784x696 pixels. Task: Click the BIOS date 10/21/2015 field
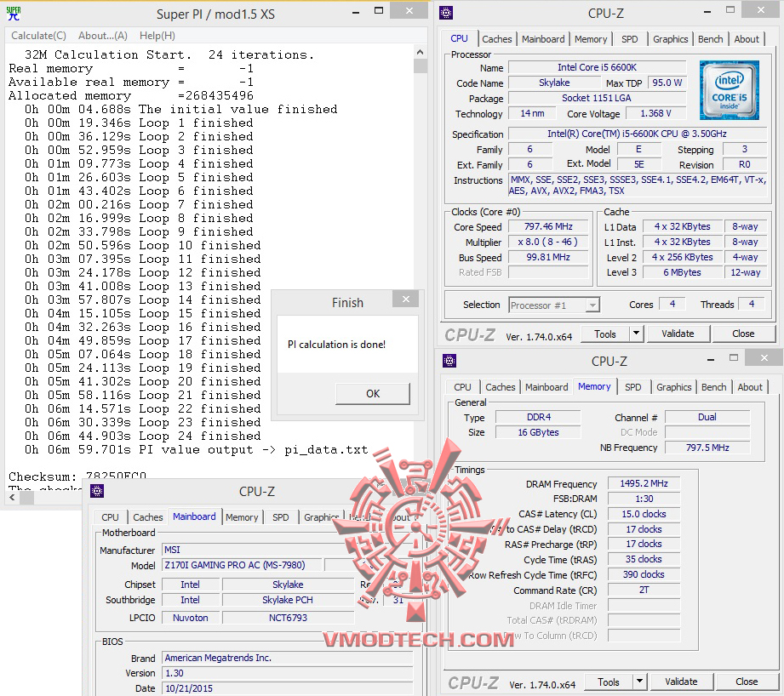pyautogui.click(x=288, y=688)
